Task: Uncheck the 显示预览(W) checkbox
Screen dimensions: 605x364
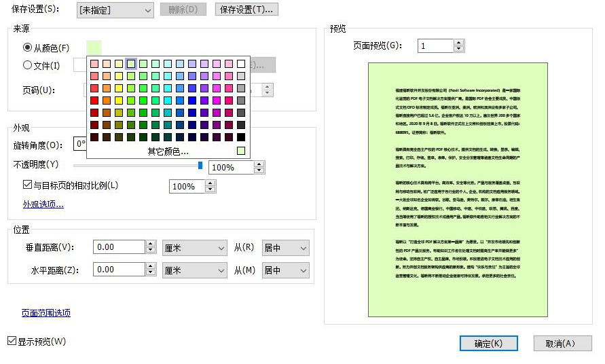Action: (12, 341)
